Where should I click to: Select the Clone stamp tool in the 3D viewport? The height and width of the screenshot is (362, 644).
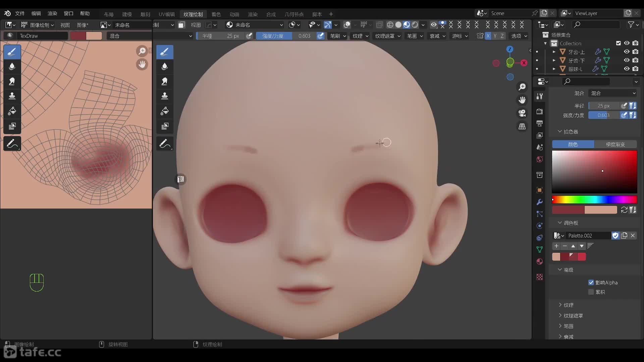165,96
